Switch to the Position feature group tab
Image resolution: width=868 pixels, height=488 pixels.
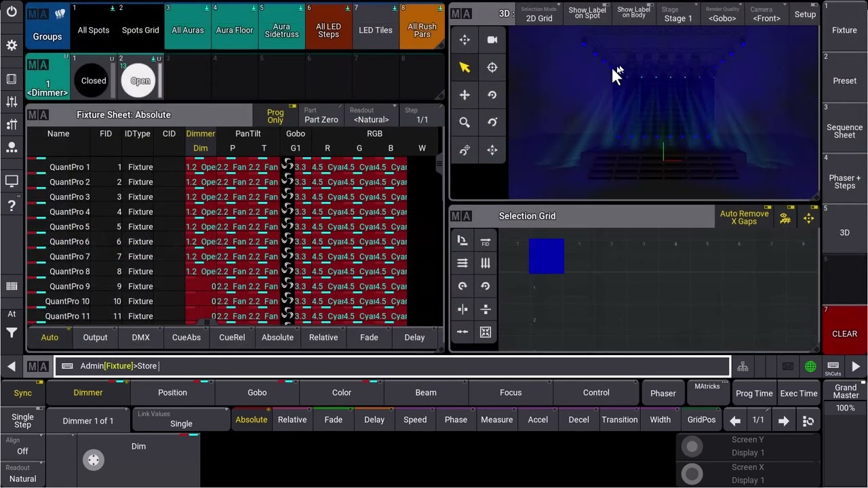[172, 393]
